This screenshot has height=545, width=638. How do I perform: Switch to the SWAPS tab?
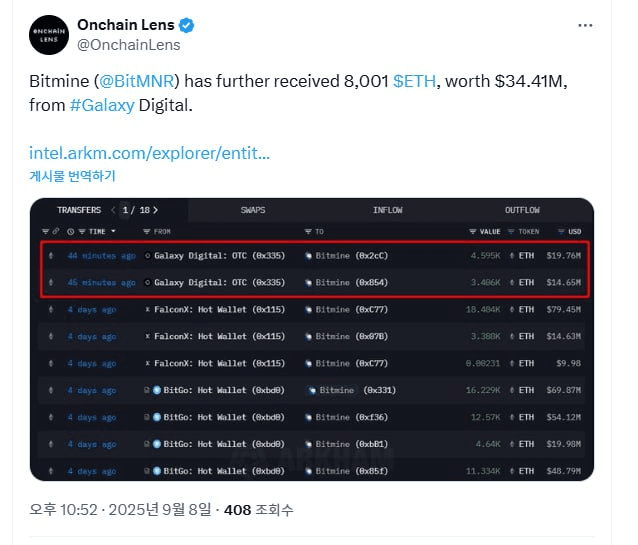(253, 210)
